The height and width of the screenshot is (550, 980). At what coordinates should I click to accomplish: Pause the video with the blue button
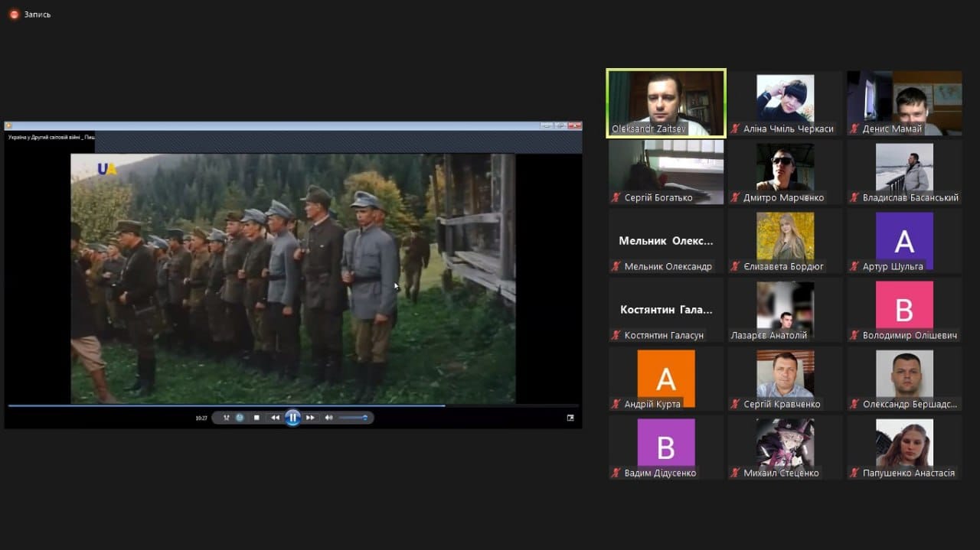tap(292, 418)
